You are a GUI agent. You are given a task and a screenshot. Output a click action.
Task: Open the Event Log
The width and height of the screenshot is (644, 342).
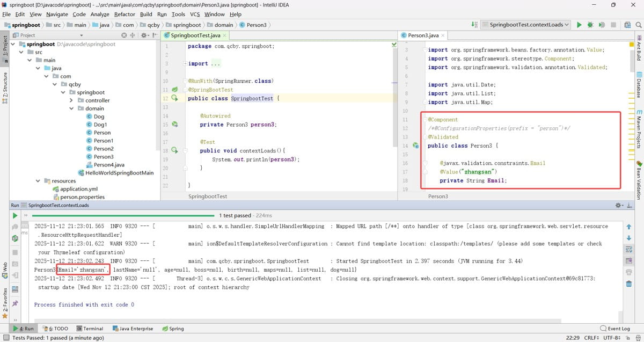click(615, 329)
